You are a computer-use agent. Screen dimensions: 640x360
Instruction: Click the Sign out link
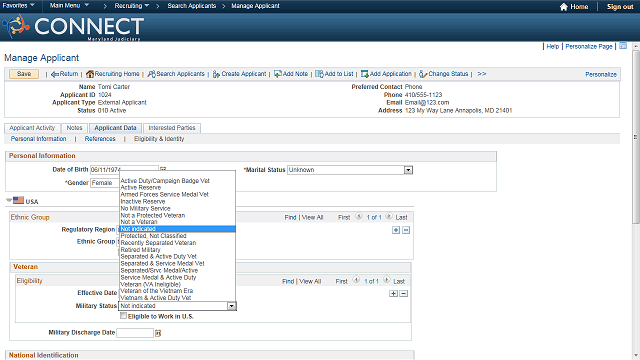(620, 7)
